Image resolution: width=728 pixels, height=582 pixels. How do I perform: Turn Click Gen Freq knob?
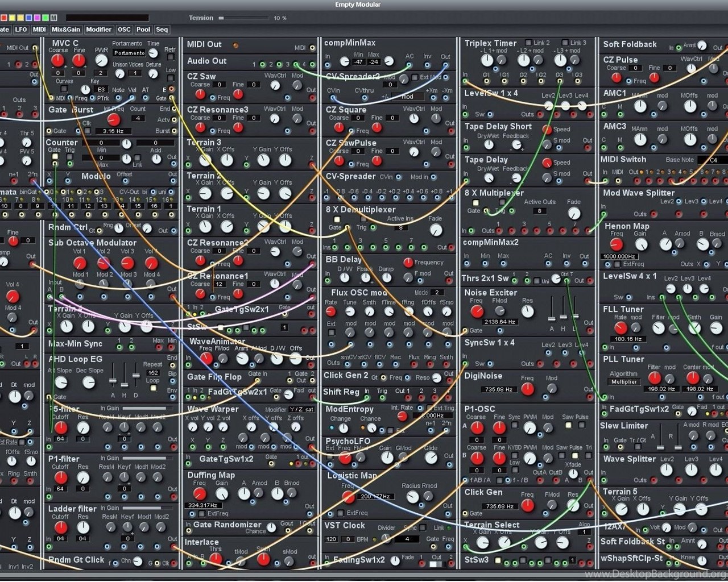pos(527,505)
